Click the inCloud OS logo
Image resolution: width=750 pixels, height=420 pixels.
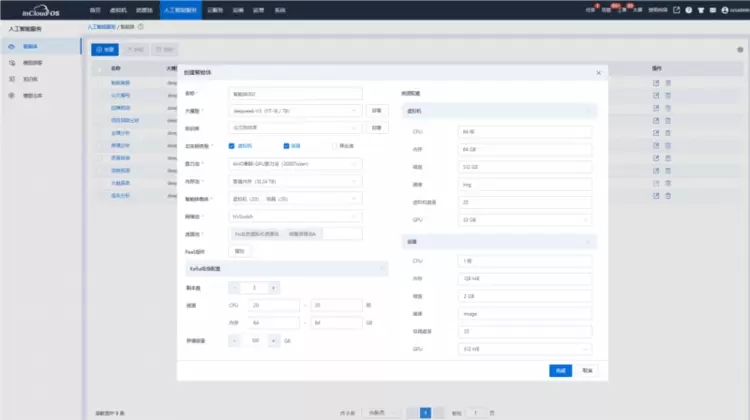41,11
